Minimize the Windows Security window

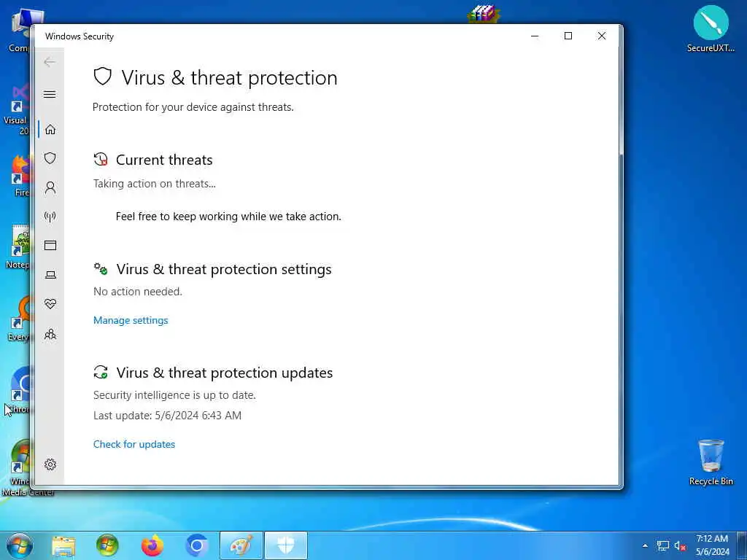535,36
